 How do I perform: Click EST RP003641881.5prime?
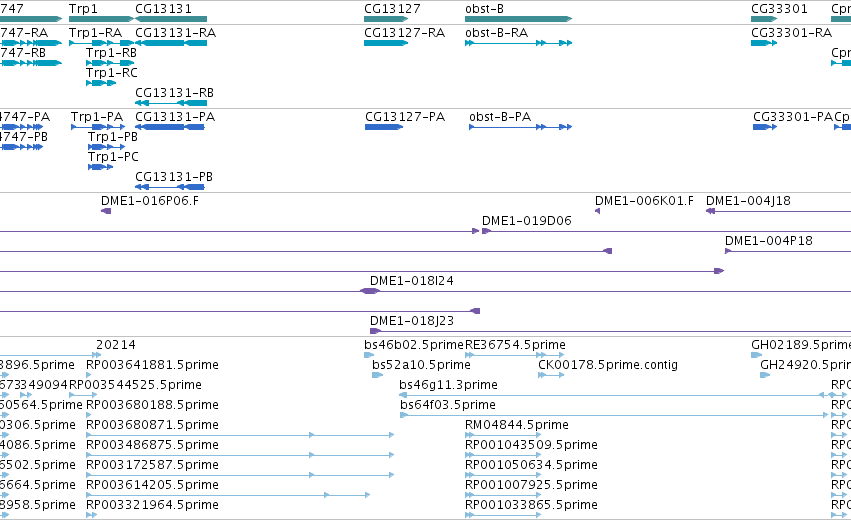click(x=89, y=375)
